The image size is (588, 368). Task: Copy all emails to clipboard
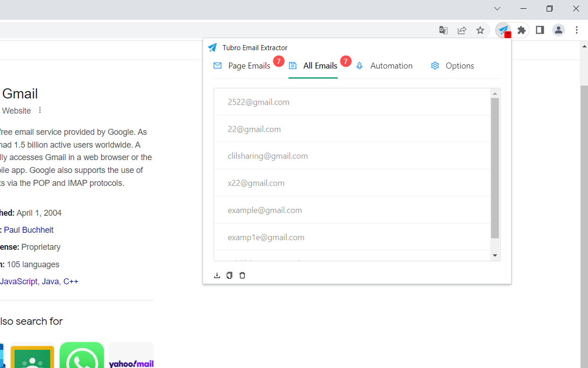[x=229, y=276]
